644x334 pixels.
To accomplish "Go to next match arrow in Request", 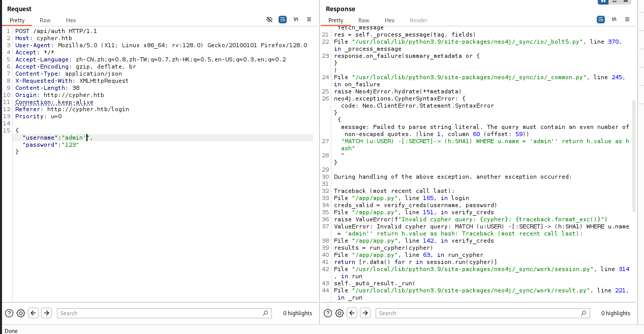I will click(x=46, y=313).
